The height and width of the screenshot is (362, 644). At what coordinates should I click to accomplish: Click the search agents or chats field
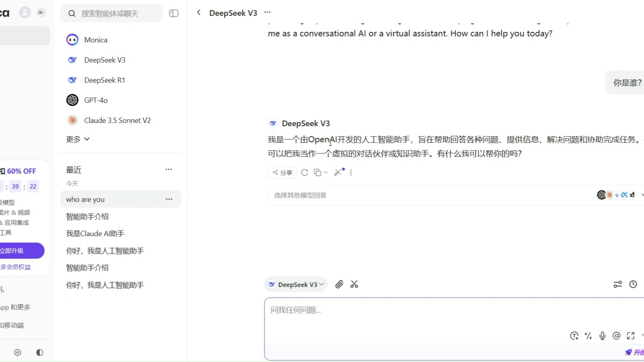(112, 13)
